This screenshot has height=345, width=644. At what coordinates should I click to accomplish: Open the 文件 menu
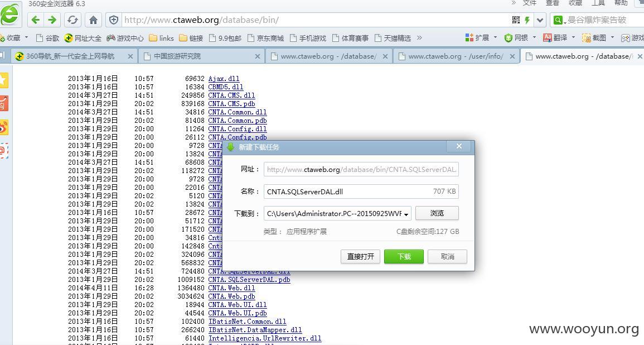tap(529, 3)
